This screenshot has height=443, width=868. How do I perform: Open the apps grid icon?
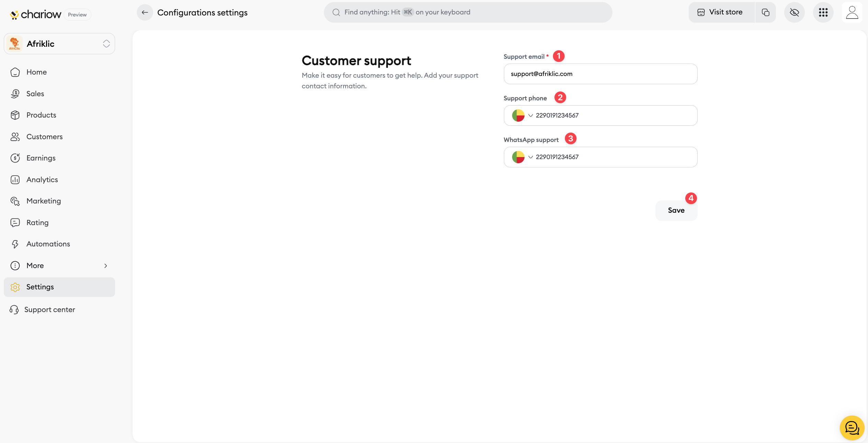tap(823, 12)
